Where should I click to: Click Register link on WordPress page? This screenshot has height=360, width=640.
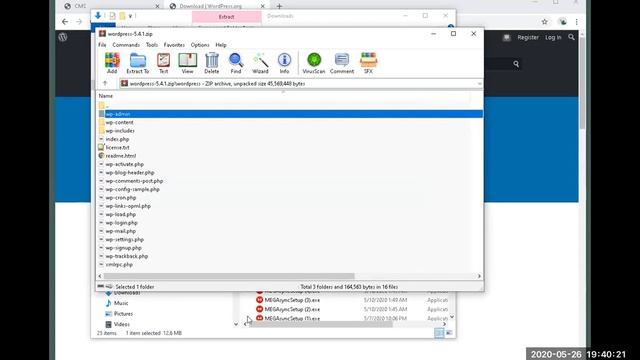pos(528,37)
